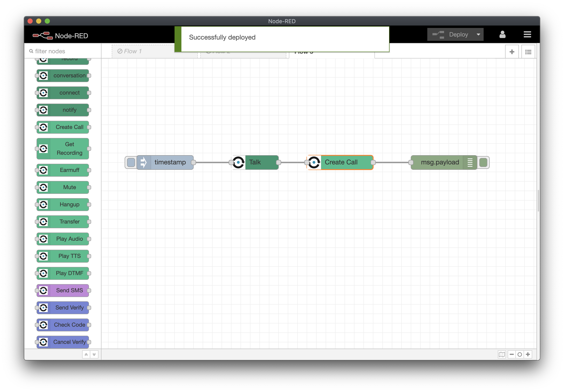The image size is (564, 392).
Task: Click the Talk node icon
Action: coord(239,162)
